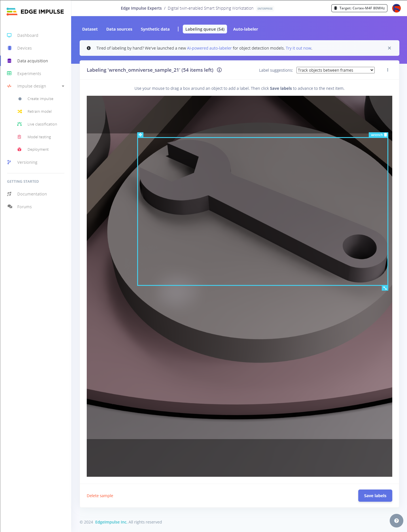Collapse the Impulse design section
The width and height of the screenshot is (407, 532).
tap(63, 86)
